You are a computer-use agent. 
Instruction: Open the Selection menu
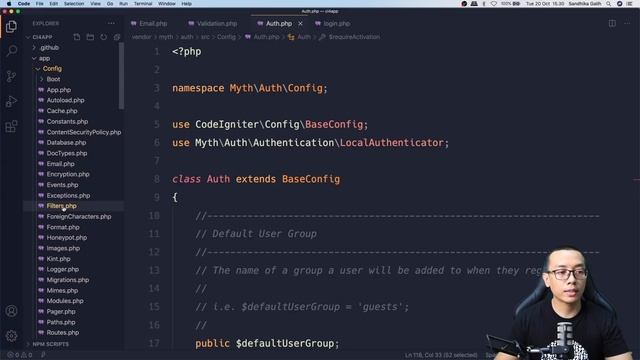point(74,4)
